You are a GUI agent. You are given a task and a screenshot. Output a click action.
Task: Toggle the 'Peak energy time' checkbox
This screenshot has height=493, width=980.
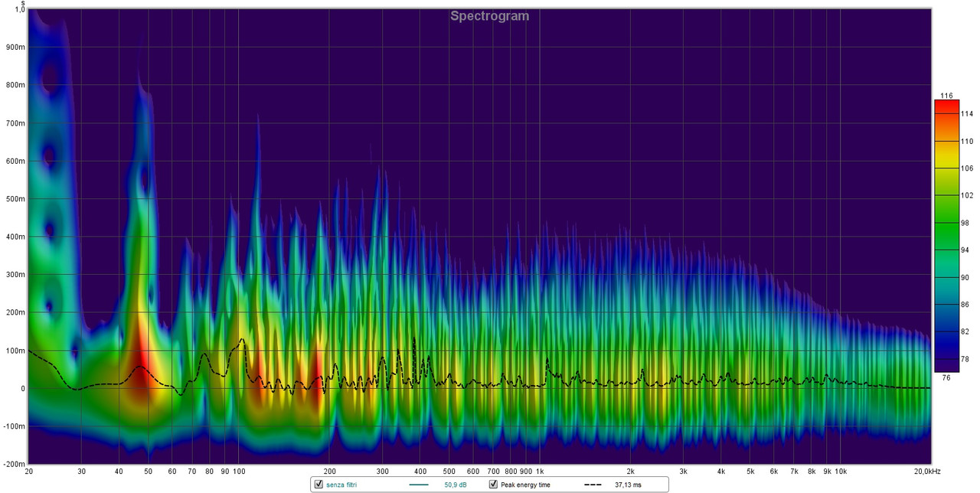(x=494, y=485)
